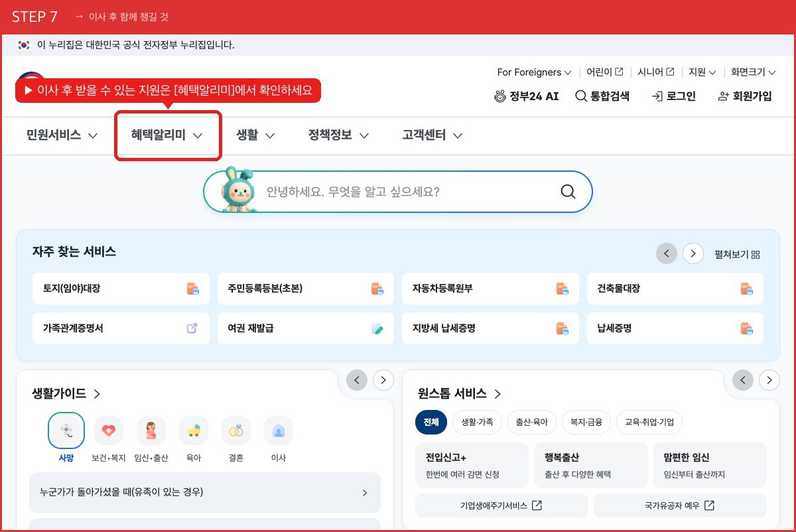
Task: Click the Korean flag emblem in banner
Action: pyautogui.click(x=24, y=45)
